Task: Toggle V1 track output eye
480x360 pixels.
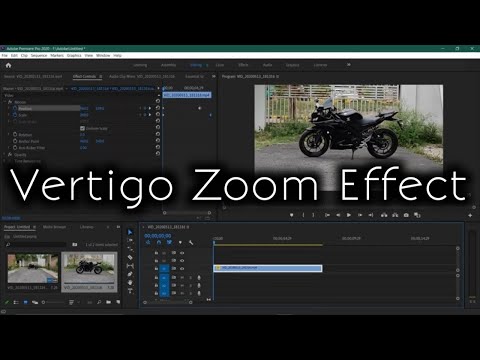Action: 182,268
